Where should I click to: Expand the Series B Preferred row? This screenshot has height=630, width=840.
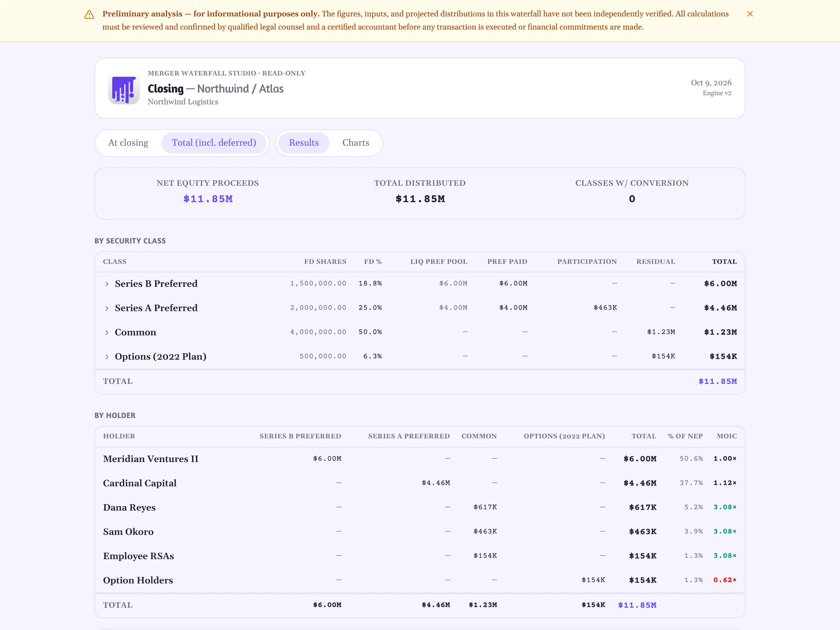click(x=107, y=284)
